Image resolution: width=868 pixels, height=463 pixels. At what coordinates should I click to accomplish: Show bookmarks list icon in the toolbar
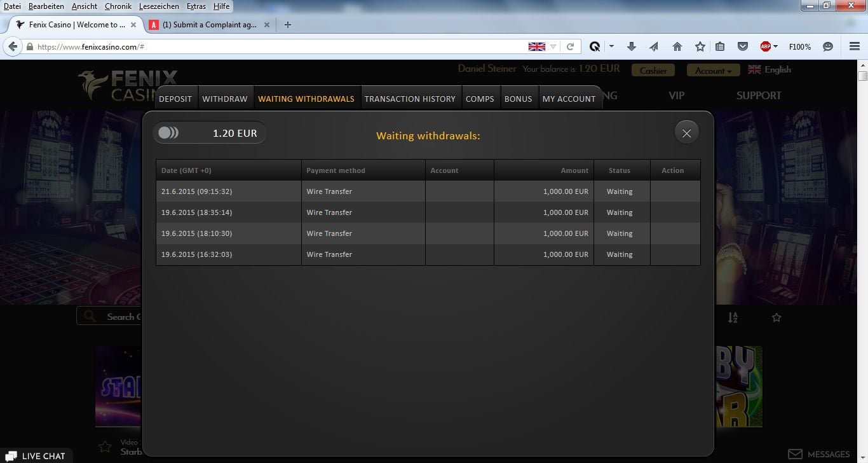pos(719,46)
